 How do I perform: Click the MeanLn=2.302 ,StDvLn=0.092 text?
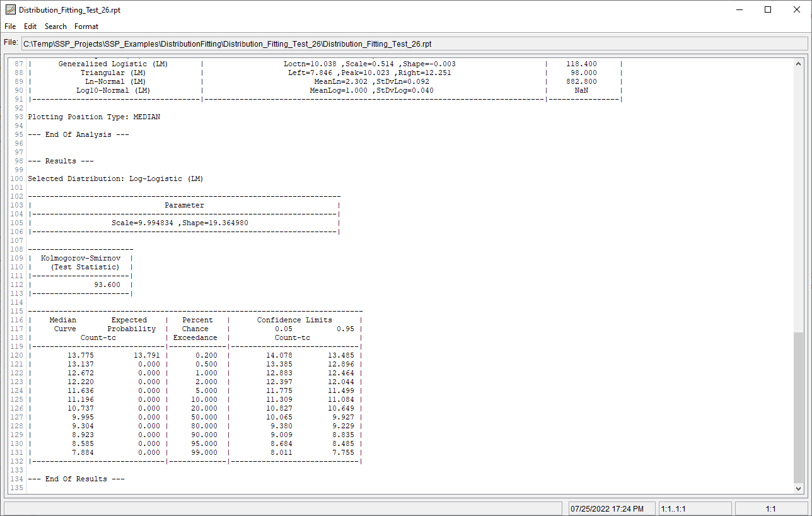click(x=372, y=81)
